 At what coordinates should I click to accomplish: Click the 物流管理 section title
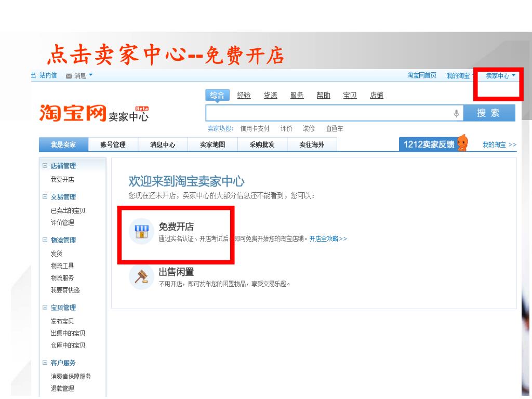click(63, 240)
